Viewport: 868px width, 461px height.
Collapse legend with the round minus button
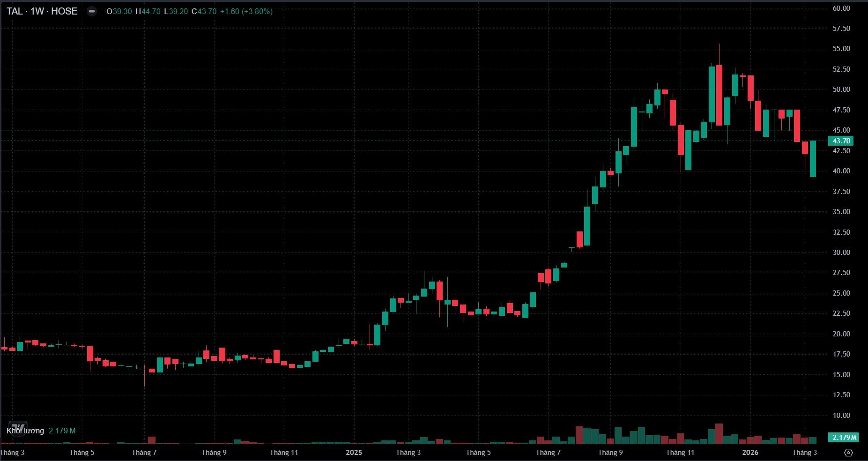92,11
